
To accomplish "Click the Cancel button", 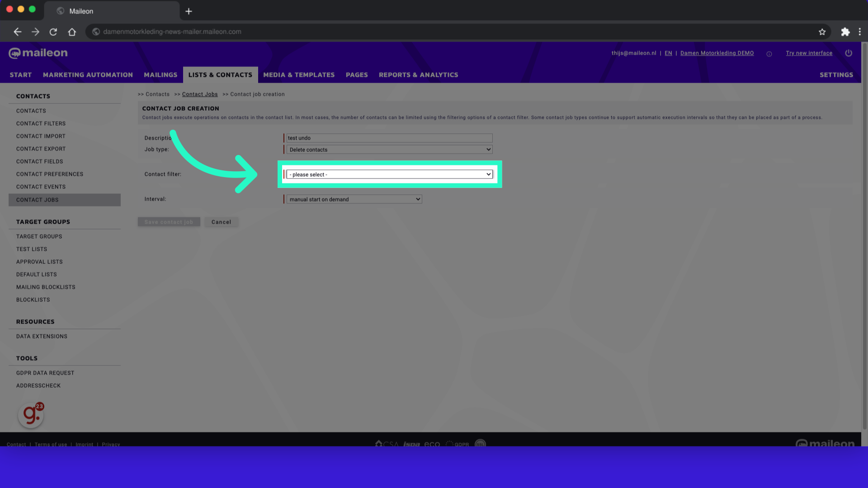I will (x=221, y=221).
